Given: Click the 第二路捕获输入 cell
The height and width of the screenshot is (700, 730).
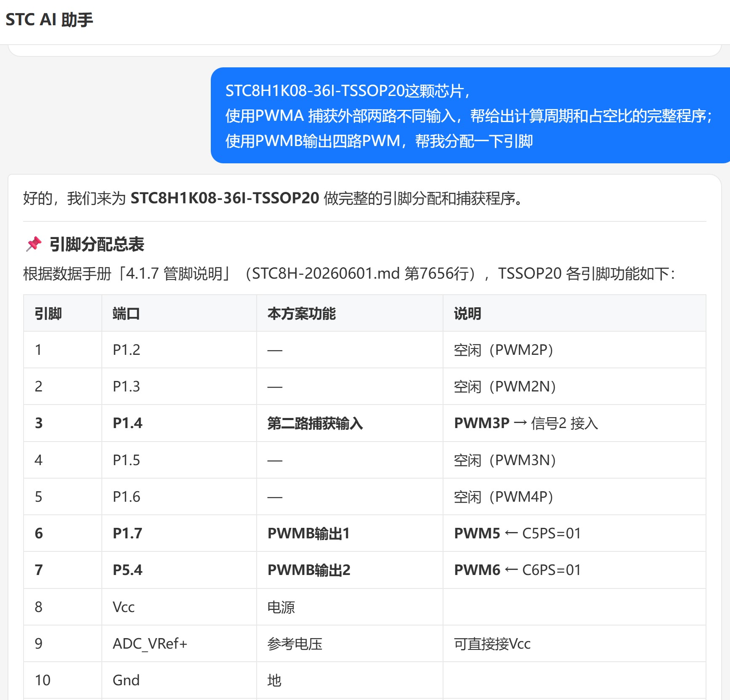Looking at the screenshot, I should pos(350,423).
